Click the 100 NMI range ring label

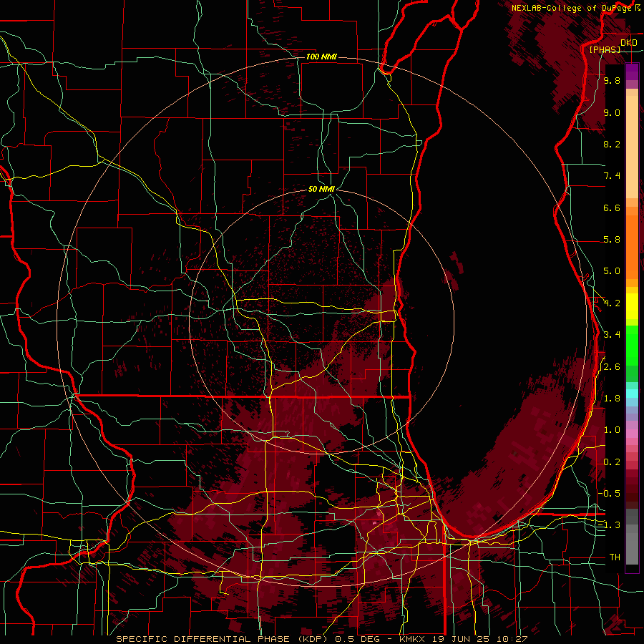321,57
